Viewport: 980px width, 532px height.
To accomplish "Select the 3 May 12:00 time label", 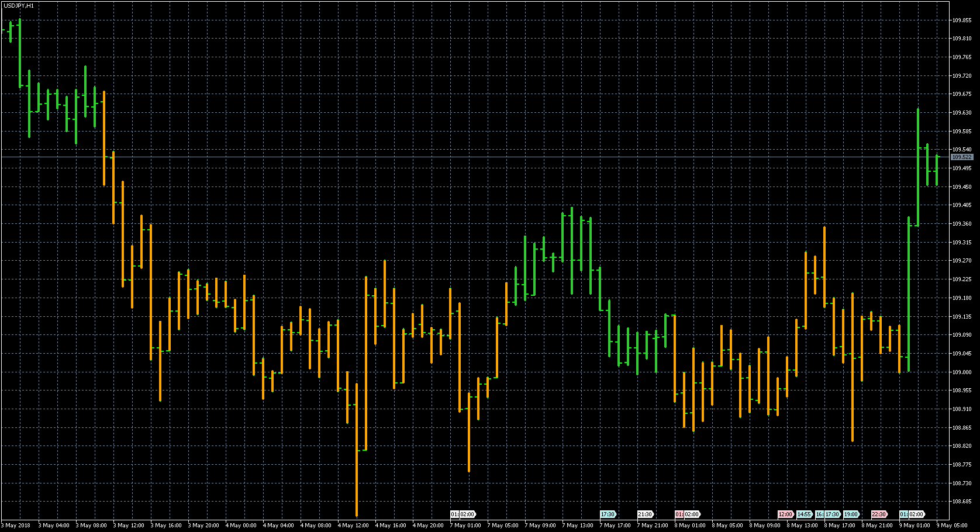I will point(128,526).
